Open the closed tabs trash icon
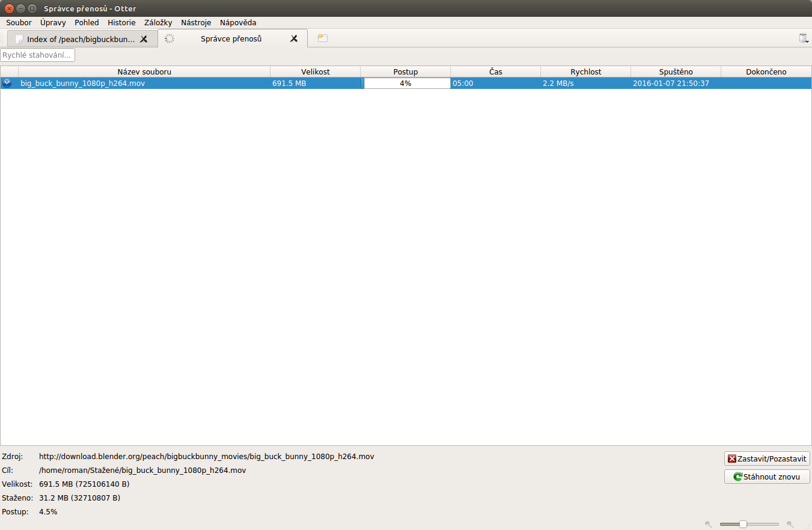The image size is (812, 530). pos(804,38)
